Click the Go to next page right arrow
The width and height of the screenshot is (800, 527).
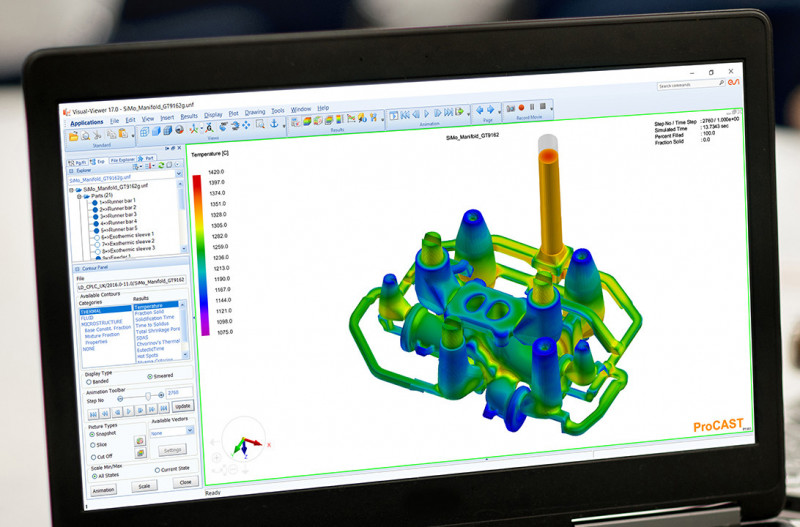click(x=490, y=108)
